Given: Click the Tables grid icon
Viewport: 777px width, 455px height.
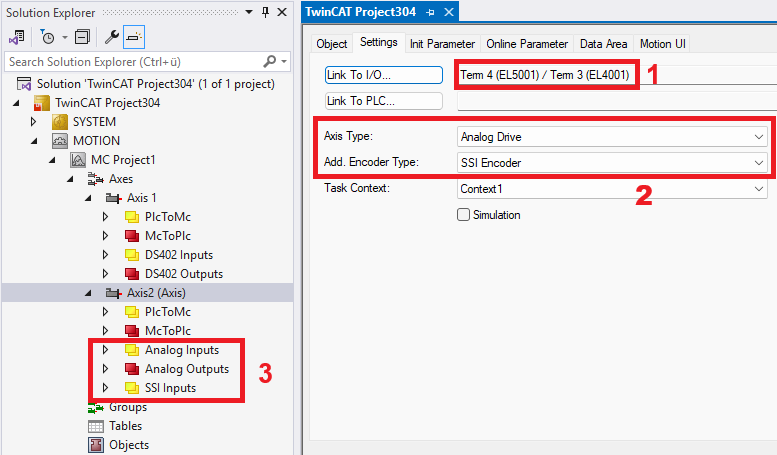Looking at the screenshot, I should (x=96, y=426).
